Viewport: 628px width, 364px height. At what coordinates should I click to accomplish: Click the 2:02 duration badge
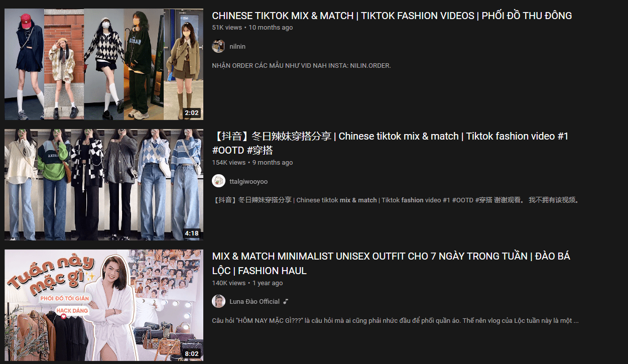coord(192,113)
